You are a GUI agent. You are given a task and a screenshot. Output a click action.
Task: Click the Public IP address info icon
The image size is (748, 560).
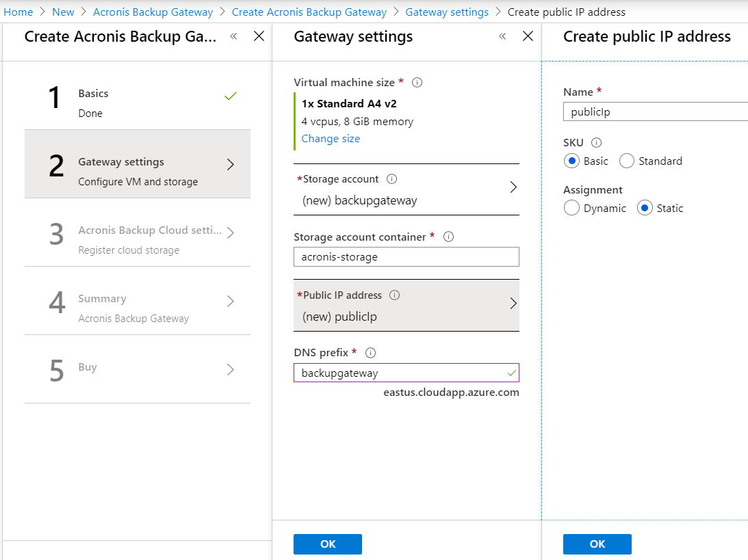tap(394, 295)
